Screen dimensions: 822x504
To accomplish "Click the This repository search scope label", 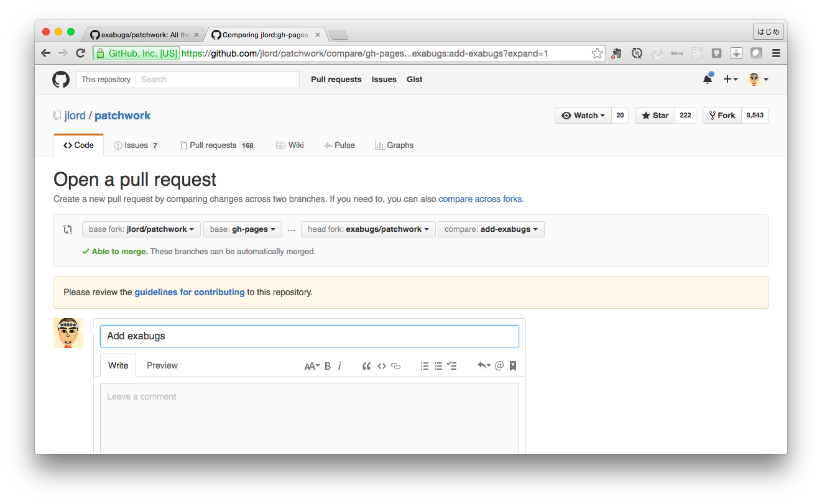I will point(106,80).
